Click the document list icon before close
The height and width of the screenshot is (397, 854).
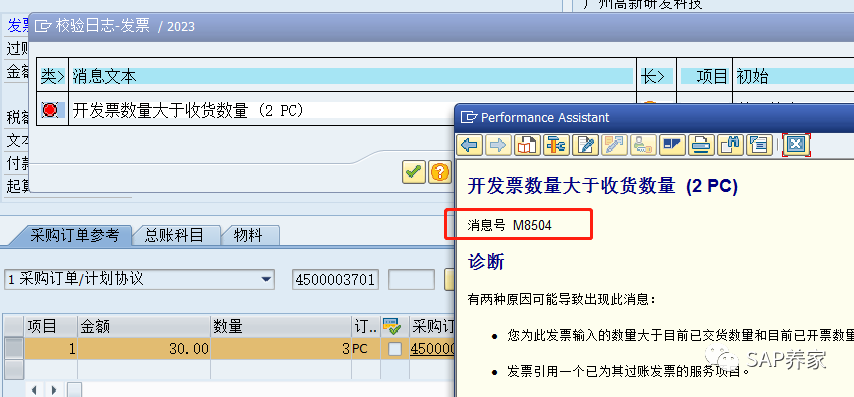click(x=758, y=145)
